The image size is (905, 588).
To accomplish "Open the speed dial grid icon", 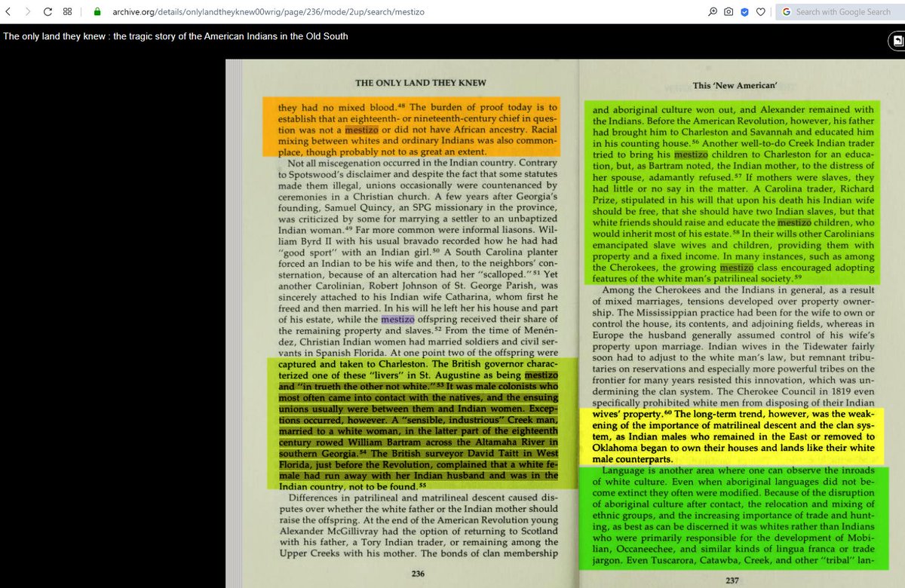I will pos(68,12).
